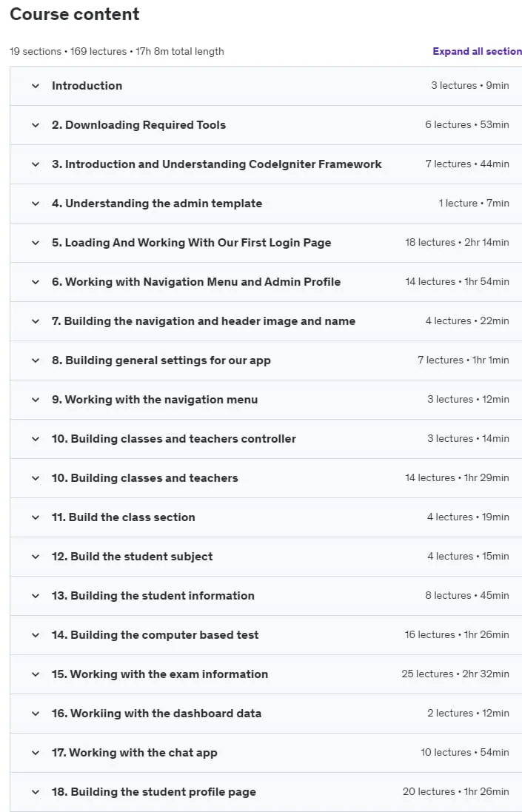Open section 12 Build the student subject
Viewport: 522px width, 812px height.
click(x=266, y=557)
